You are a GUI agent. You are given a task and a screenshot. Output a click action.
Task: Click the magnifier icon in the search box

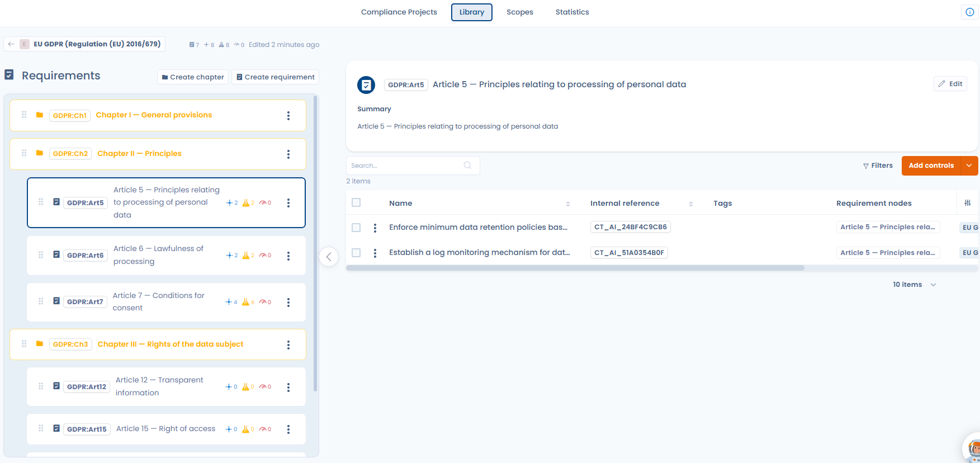467,165
